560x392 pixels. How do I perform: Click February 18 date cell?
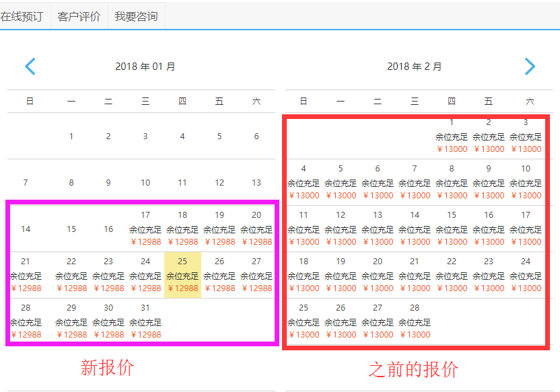pyautogui.click(x=304, y=275)
